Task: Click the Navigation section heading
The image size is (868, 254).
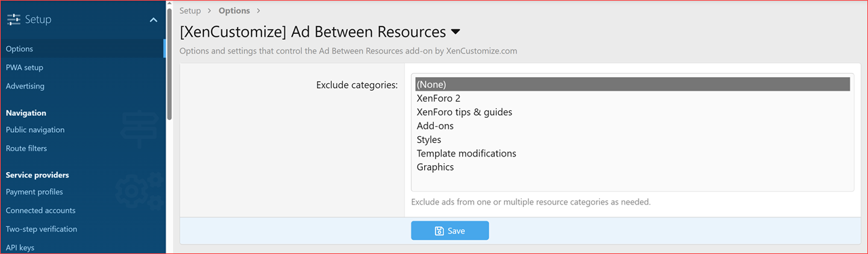Action: [x=26, y=113]
